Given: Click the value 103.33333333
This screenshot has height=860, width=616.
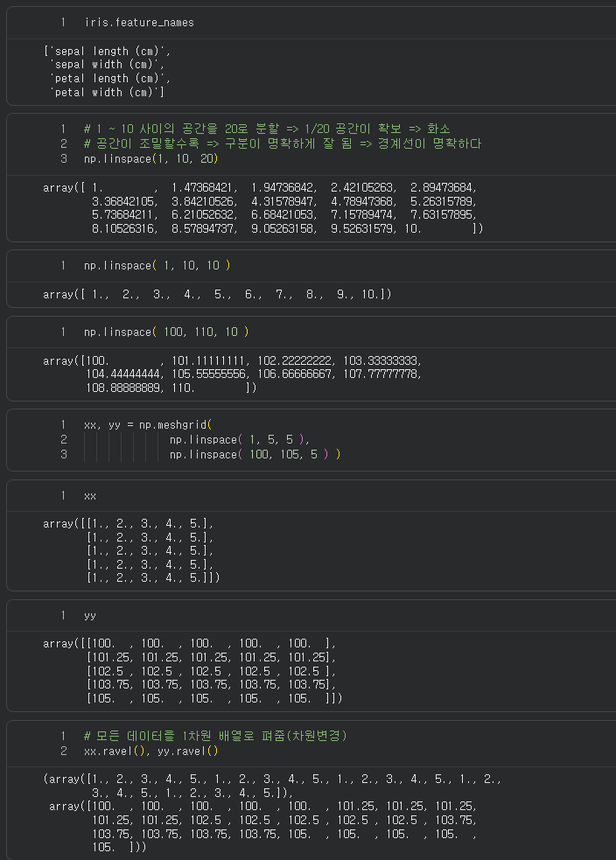Looking at the screenshot, I should [x=381, y=361].
